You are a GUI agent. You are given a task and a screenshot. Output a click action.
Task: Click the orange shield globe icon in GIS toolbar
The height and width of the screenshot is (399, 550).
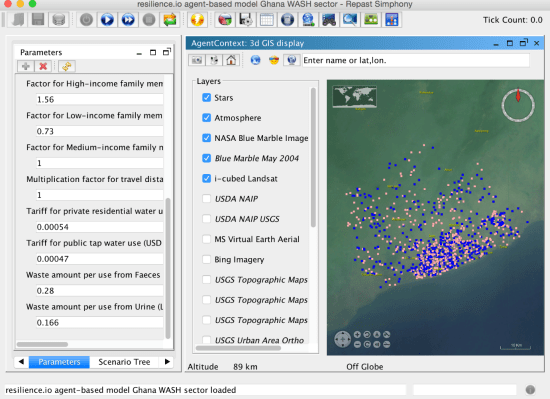click(274, 60)
